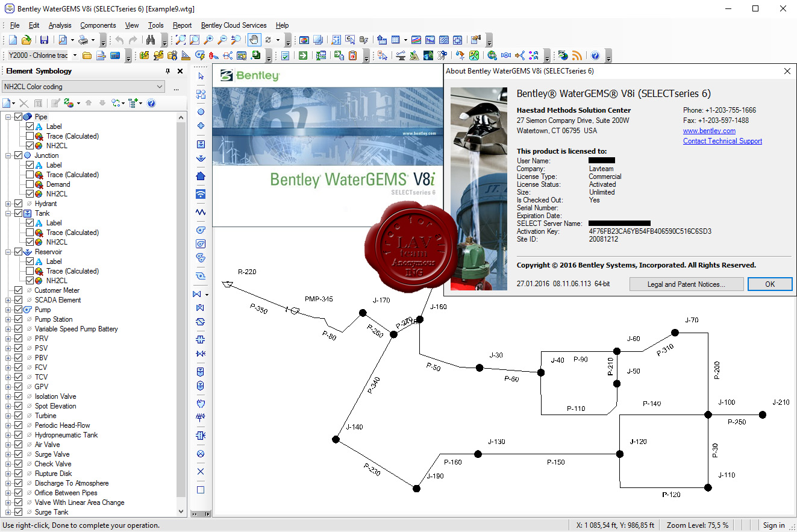Open the Tools menu
The width and height of the screenshot is (797, 532).
coord(155,25)
